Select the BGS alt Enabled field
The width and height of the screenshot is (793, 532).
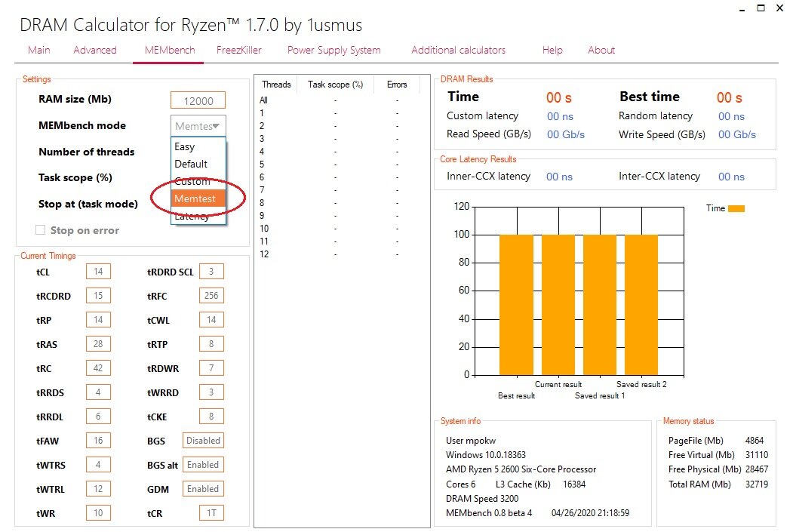[203, 465]
